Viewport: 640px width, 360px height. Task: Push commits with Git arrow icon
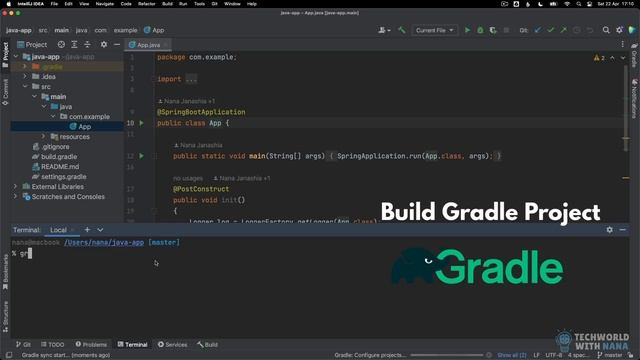pyautogui.click(x=563, y=30)
